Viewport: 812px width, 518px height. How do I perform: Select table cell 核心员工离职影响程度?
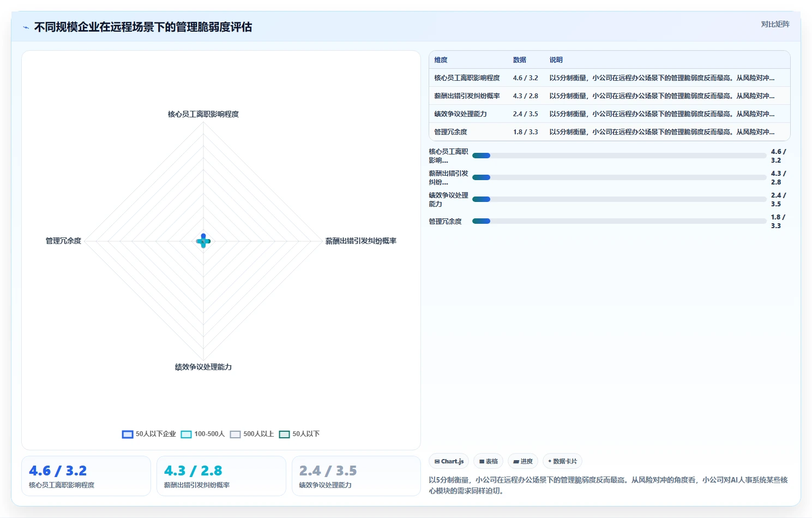click(x=467, y=78)
